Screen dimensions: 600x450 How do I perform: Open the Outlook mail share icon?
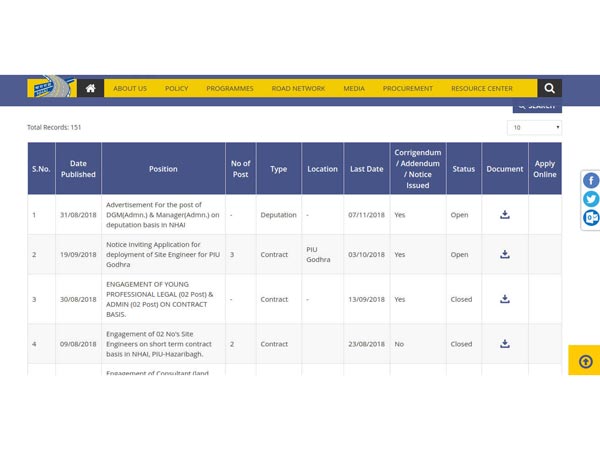tap(591, 218)
